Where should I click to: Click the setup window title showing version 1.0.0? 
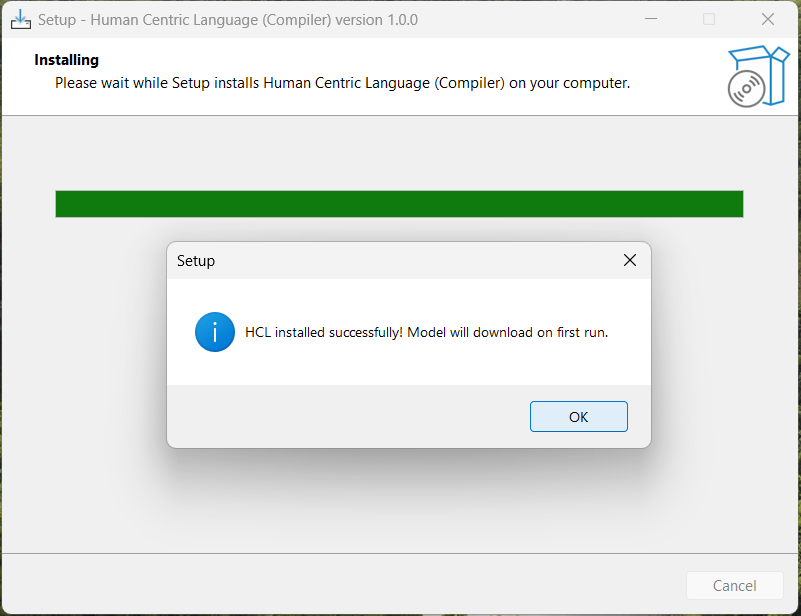tap(230, 19)
